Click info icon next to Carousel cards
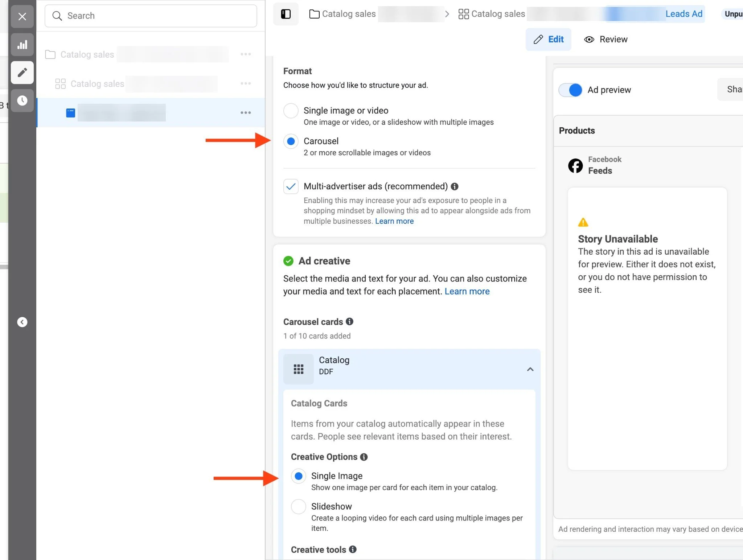This screenshot has width=743, height=560. [x=349, y=322]
